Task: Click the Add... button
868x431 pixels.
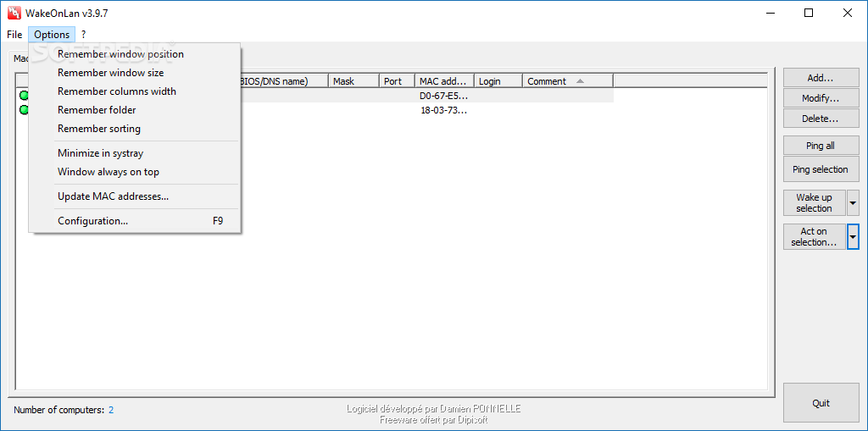Action: pos(821,78)
